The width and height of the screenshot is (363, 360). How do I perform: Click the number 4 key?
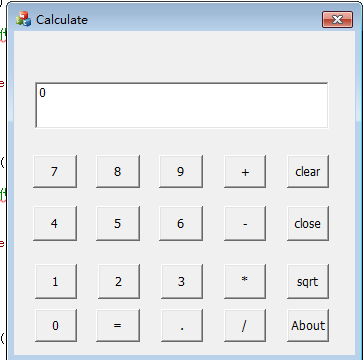coord(55,223)
